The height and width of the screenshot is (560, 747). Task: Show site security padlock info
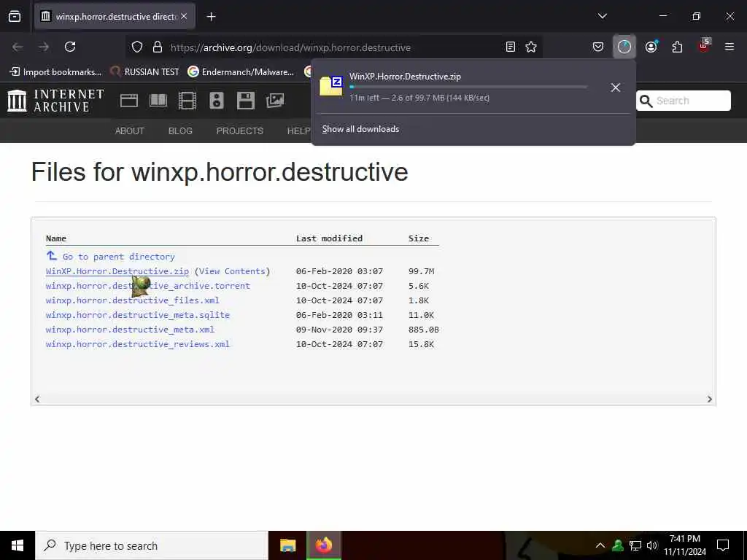(158, 47)
